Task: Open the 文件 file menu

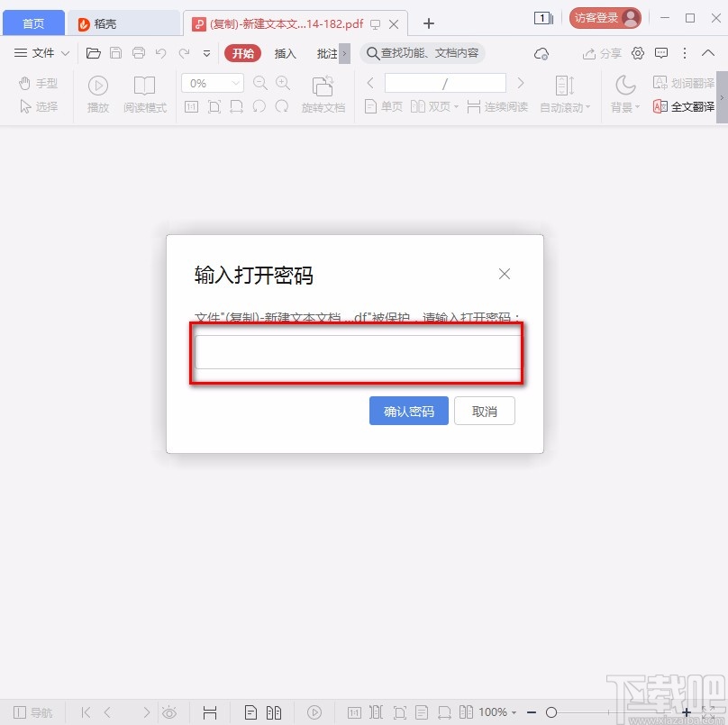Action: tap(41, 53)
